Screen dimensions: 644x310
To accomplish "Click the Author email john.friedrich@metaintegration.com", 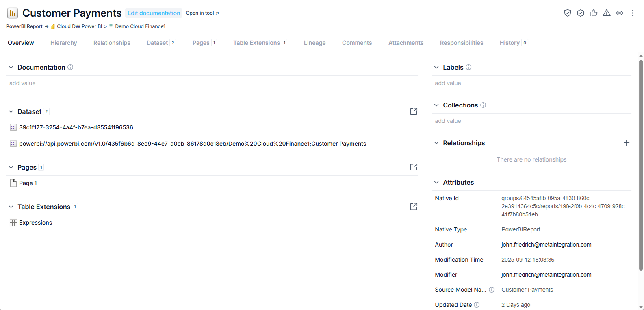I will pos(546,245).
